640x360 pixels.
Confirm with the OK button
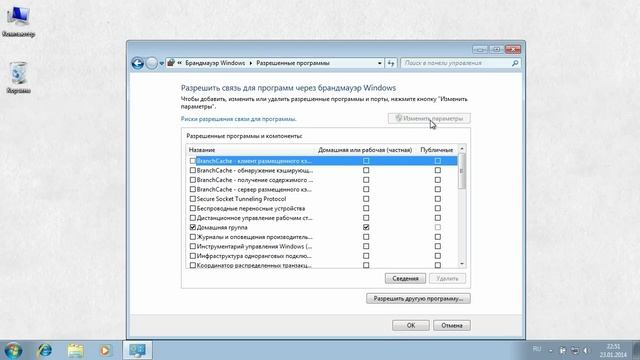click(411, 325)
